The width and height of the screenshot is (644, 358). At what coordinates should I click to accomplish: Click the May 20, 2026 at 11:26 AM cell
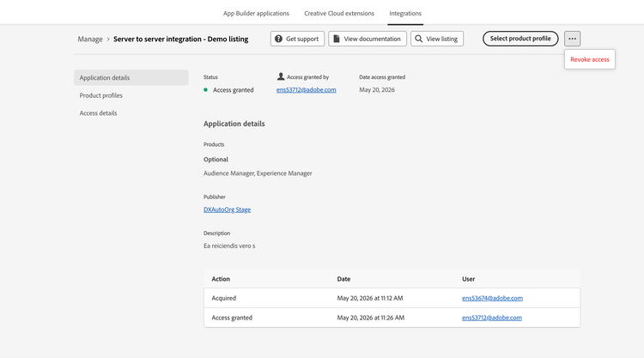(370, 318)
